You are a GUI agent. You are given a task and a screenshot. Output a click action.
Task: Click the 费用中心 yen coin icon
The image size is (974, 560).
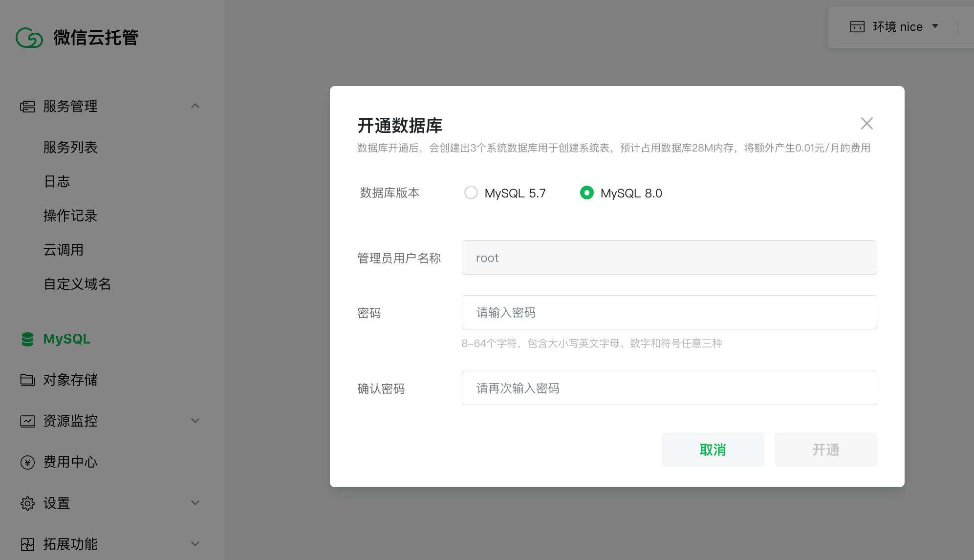tap(27, 462)
